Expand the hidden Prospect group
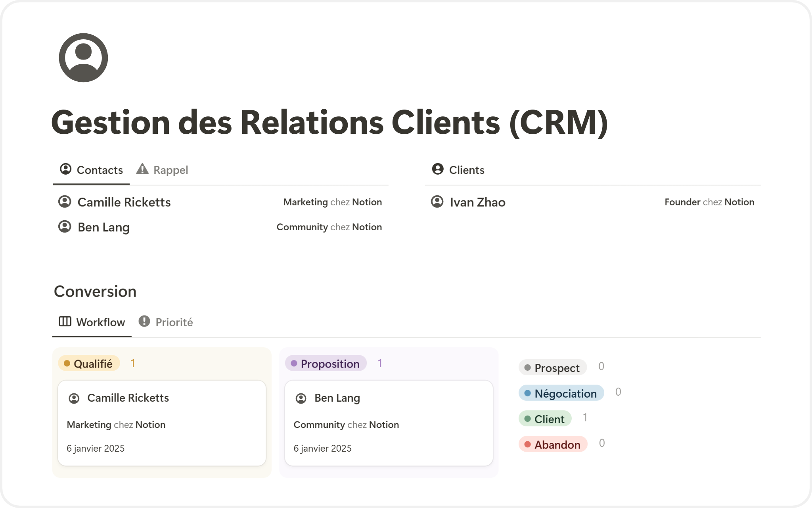This screenshot has width=812, height=508. [x=552, y=368]
